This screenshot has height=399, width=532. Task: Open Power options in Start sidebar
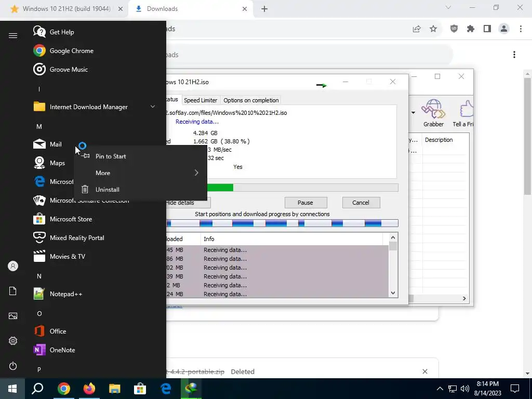(x=13, y=366)
